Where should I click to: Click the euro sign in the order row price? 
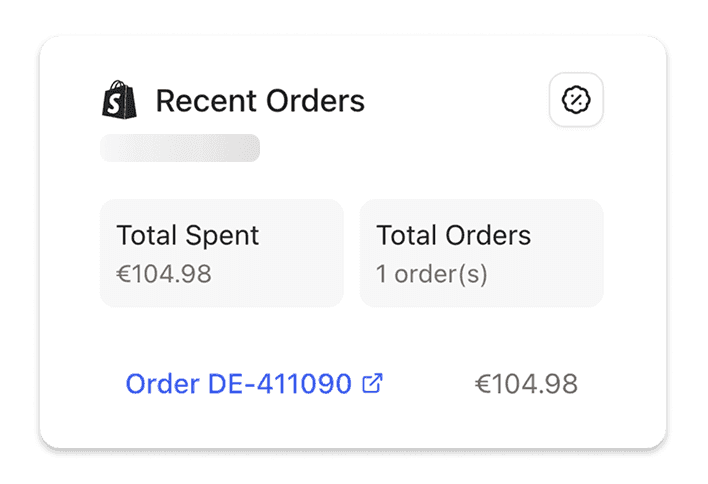click(482, 385)
